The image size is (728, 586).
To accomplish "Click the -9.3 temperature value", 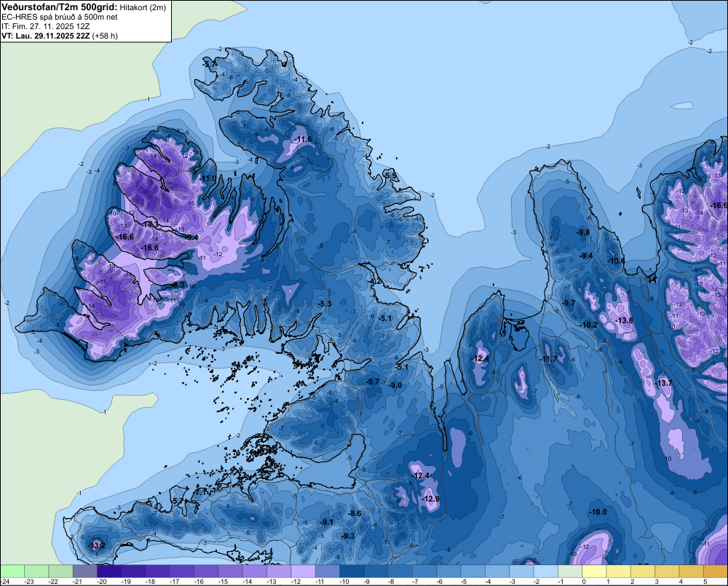I will [x=348, y=536].
